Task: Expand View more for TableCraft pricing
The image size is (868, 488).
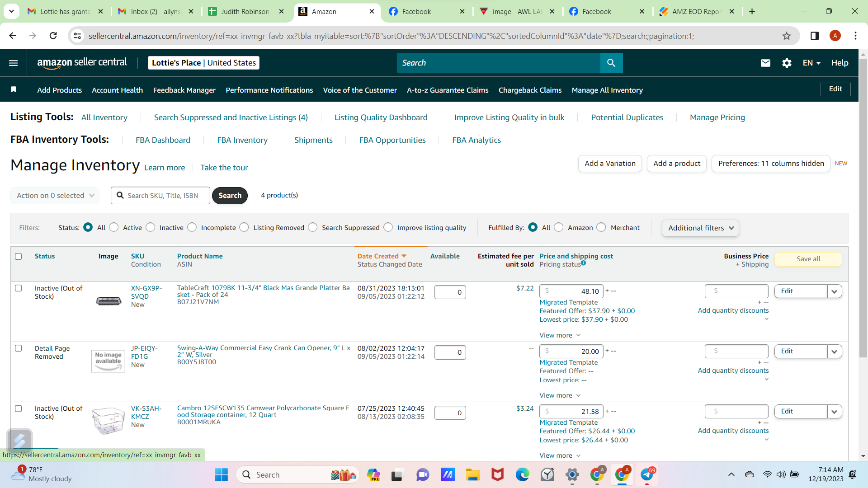Action: point(560,335)
